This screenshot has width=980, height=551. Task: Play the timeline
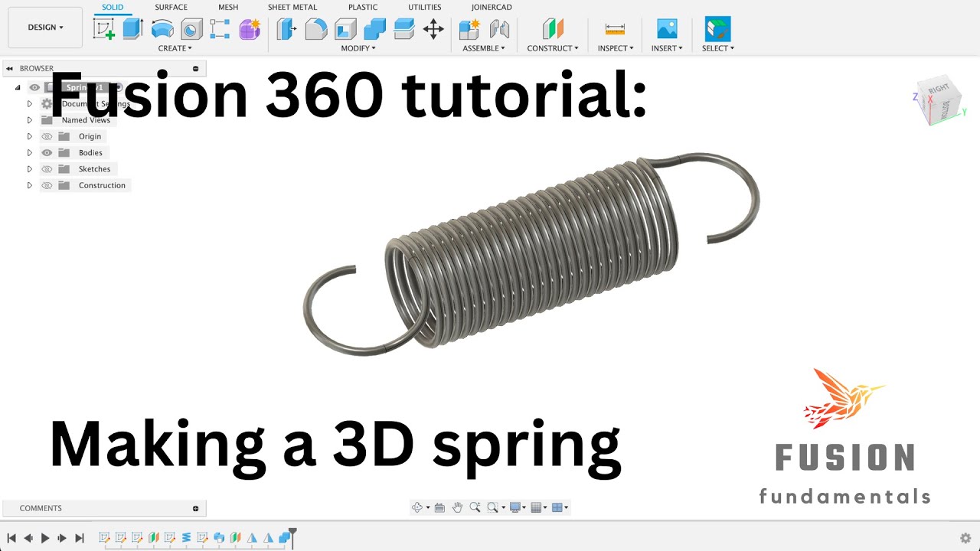click(x=45, y=538)
